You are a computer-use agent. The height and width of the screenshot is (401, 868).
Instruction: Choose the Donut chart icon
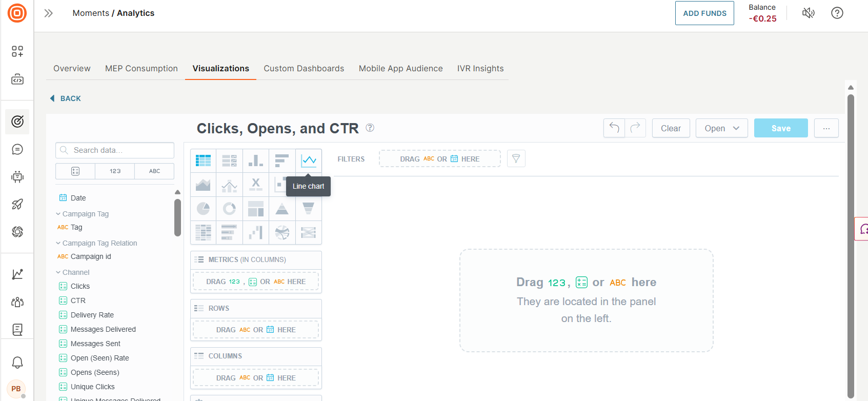[230, 209]
